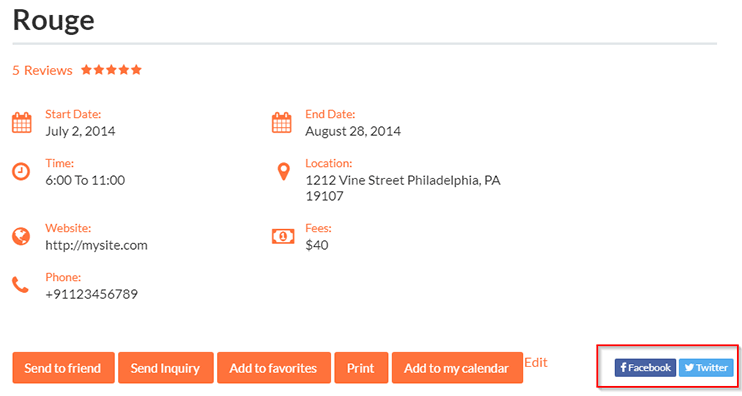742x396 pixels.
Task: Click the clock icon beside Time
Action: tap(21, 171)
